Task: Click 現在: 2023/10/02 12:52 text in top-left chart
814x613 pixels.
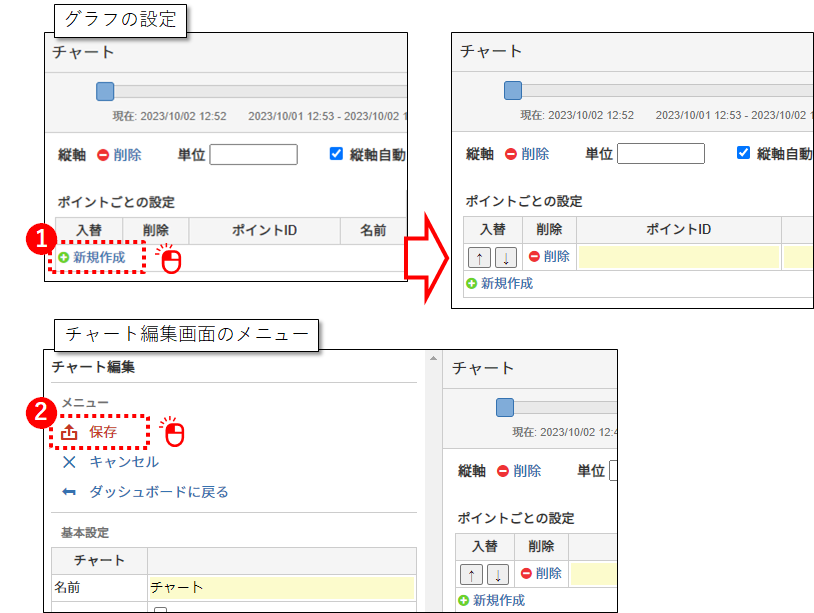Action: point(169,116)
